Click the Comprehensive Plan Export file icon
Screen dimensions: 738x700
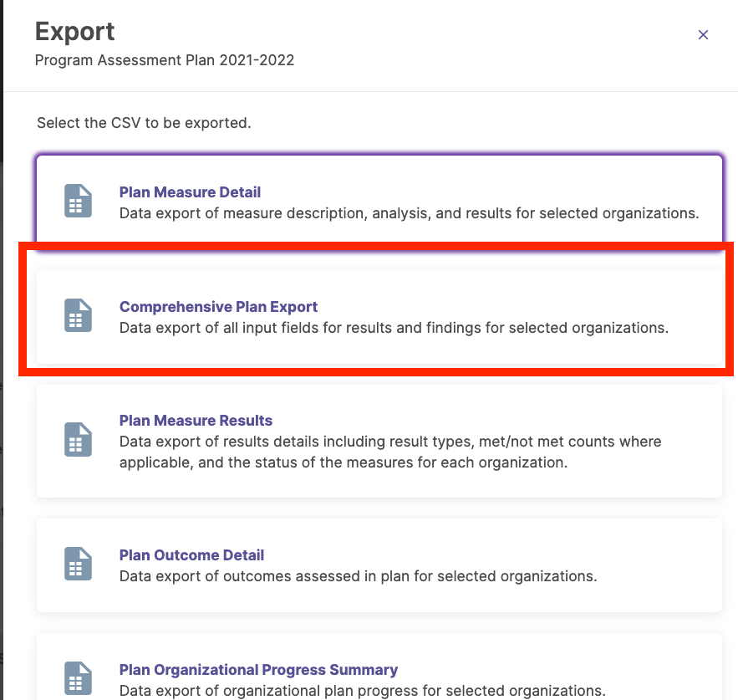(78, 315)
